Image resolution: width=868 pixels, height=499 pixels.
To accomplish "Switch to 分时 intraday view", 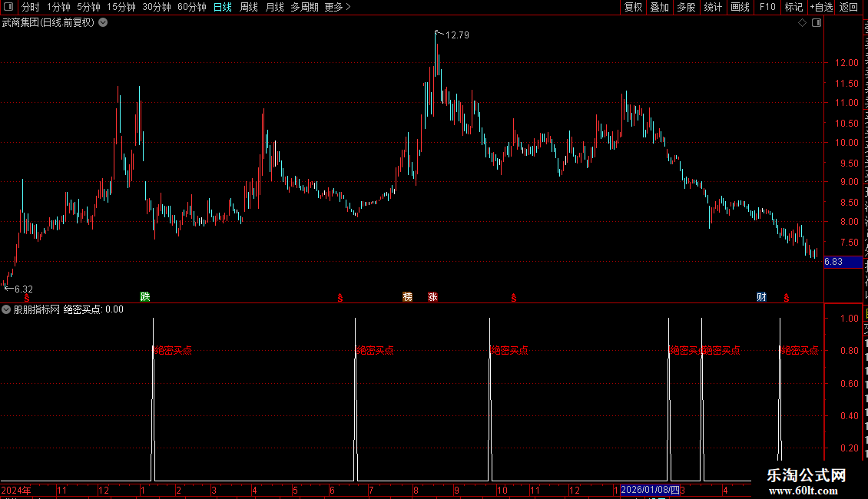I will [31, 7].
